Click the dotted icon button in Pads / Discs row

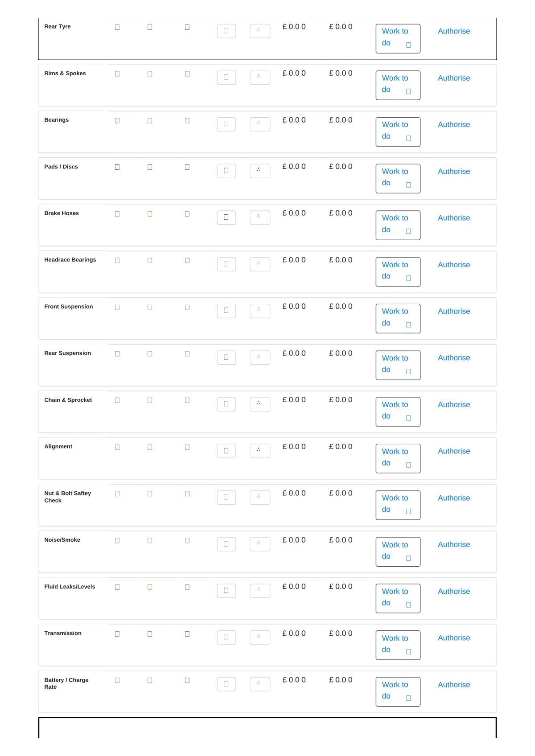pyautogui.click(x=260, y=171)
